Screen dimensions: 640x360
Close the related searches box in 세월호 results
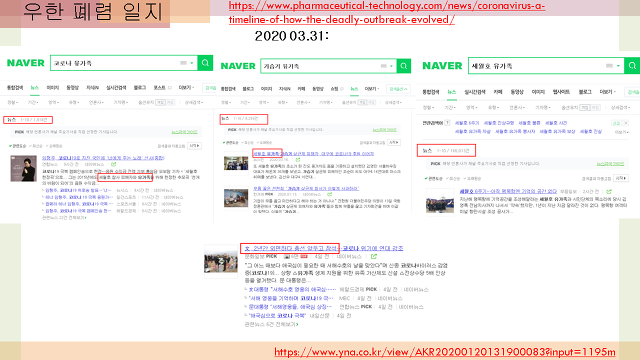[x=626, y=123]
